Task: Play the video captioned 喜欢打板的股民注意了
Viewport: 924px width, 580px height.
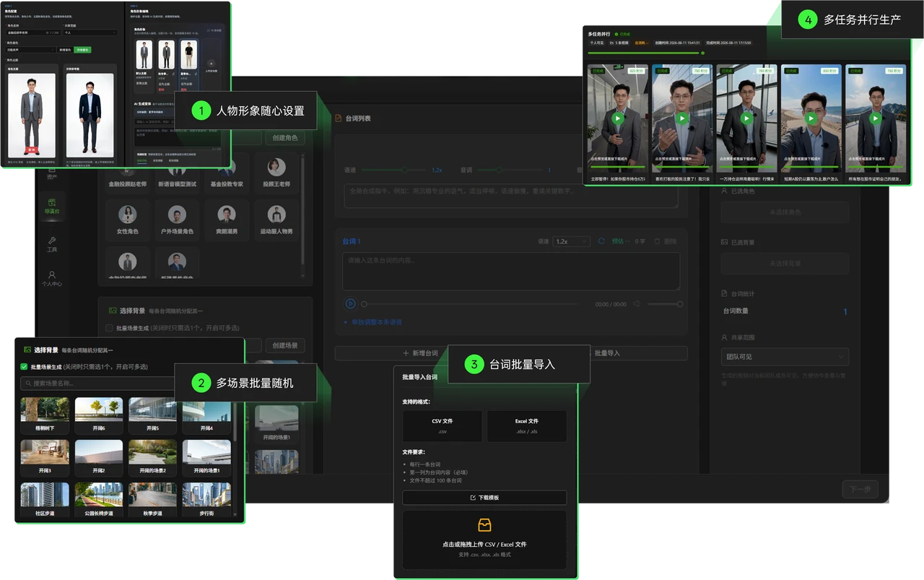Action: pyautogui.click(x=681, y=118)
